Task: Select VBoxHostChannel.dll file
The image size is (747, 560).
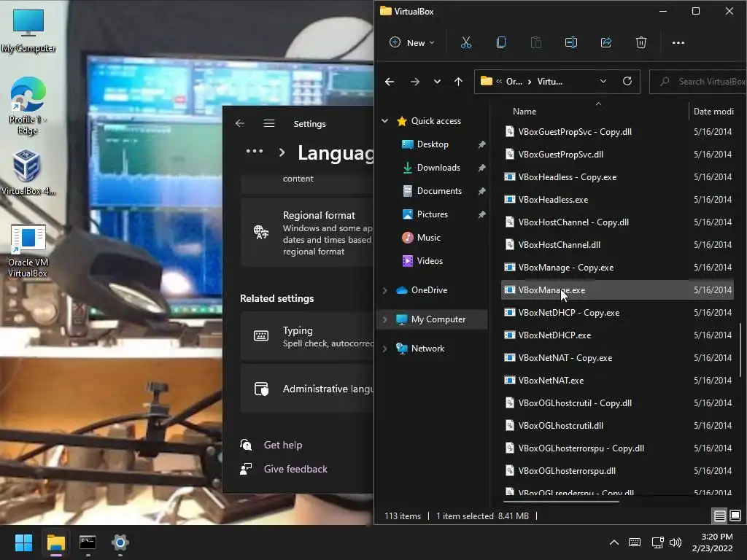Action: coord(617,245)
